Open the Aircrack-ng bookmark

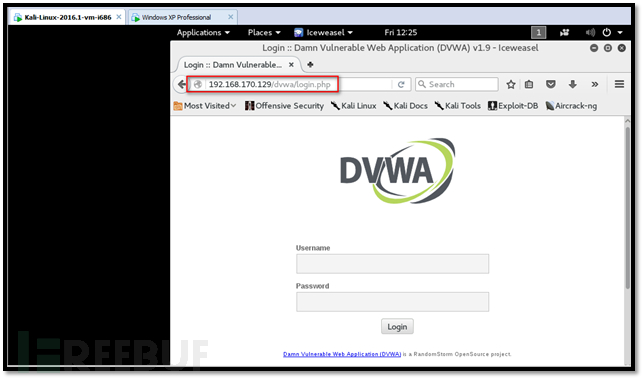click(x=571, y=106)
